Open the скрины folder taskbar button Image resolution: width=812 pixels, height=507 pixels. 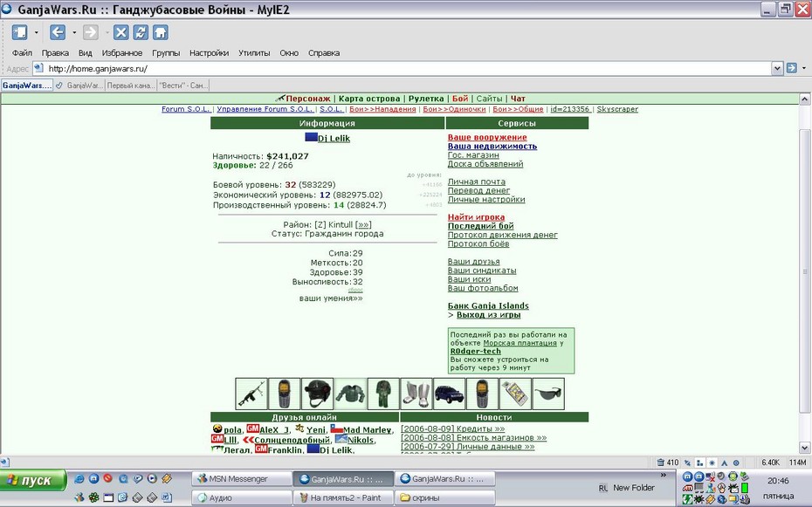pos(444,497)
